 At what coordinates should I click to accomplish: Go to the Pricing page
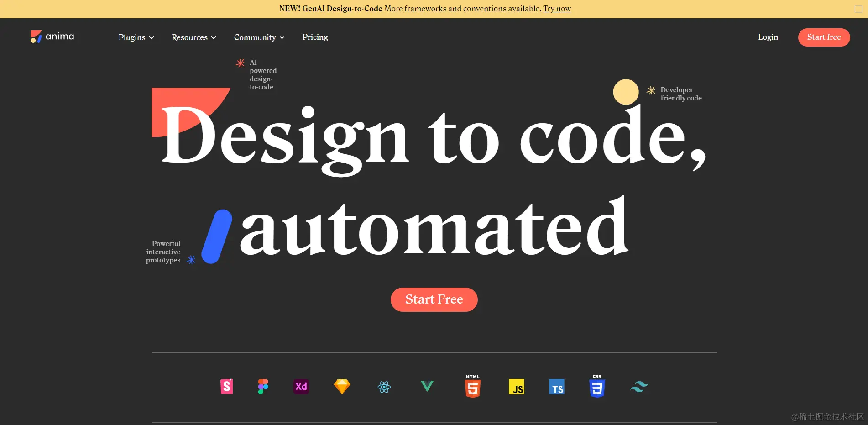click(x=315, y=37)
